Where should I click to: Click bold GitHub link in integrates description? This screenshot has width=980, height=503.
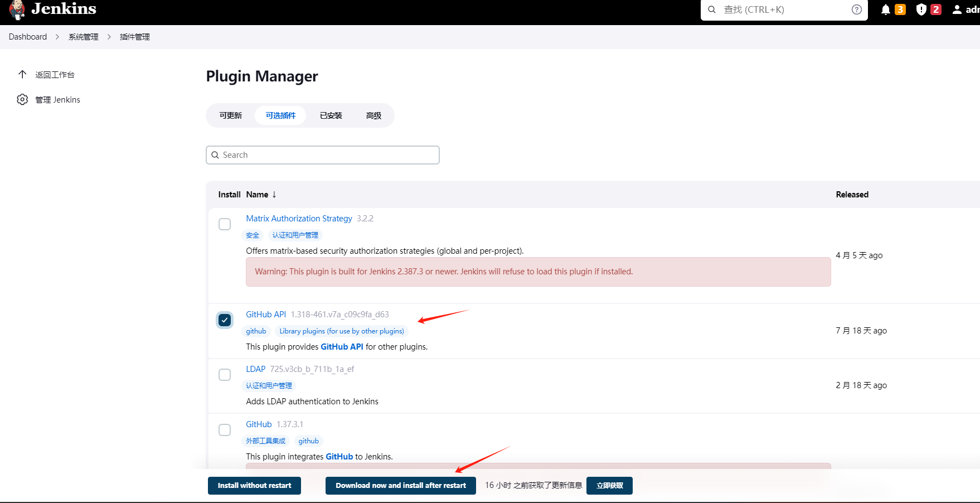[339, 457]
